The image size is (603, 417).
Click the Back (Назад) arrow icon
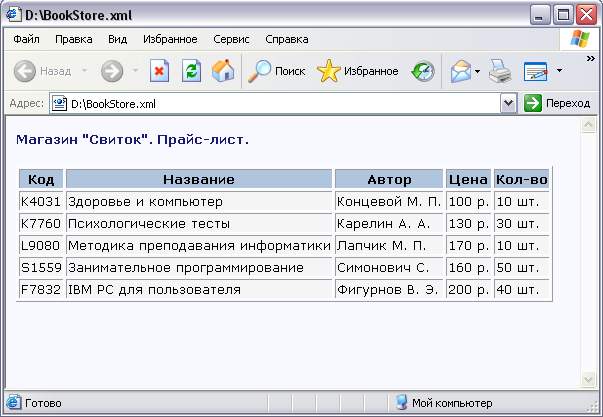point(25,71)
